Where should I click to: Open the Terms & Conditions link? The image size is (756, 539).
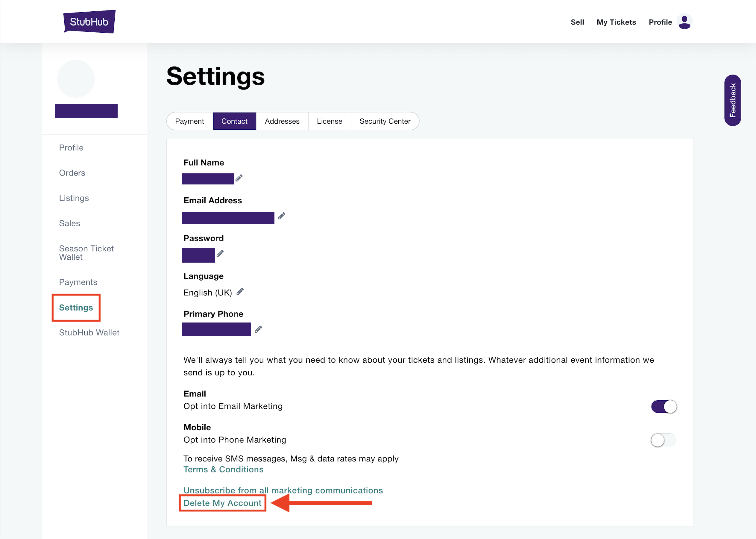click(224, 469)
